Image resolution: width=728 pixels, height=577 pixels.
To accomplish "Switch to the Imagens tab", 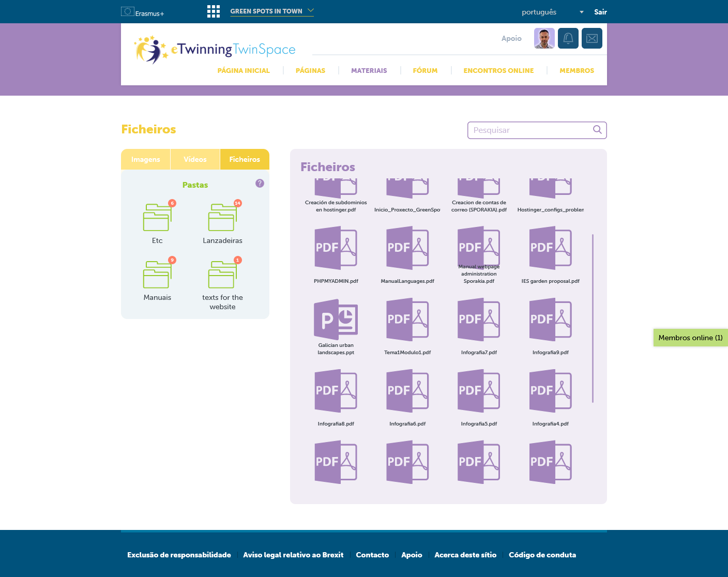I will pyautogui.click(x=146, y=159).
